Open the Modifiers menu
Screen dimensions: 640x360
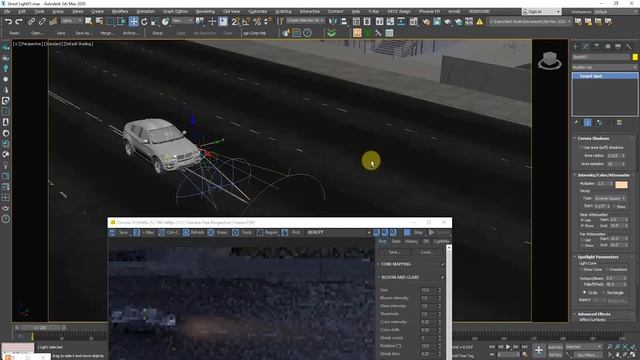(120, 11)
